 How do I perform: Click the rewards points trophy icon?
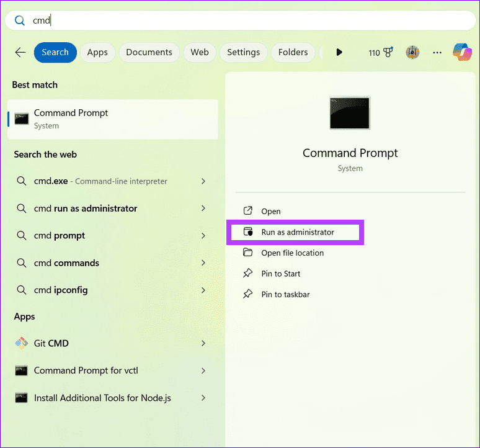pos(388,53)
